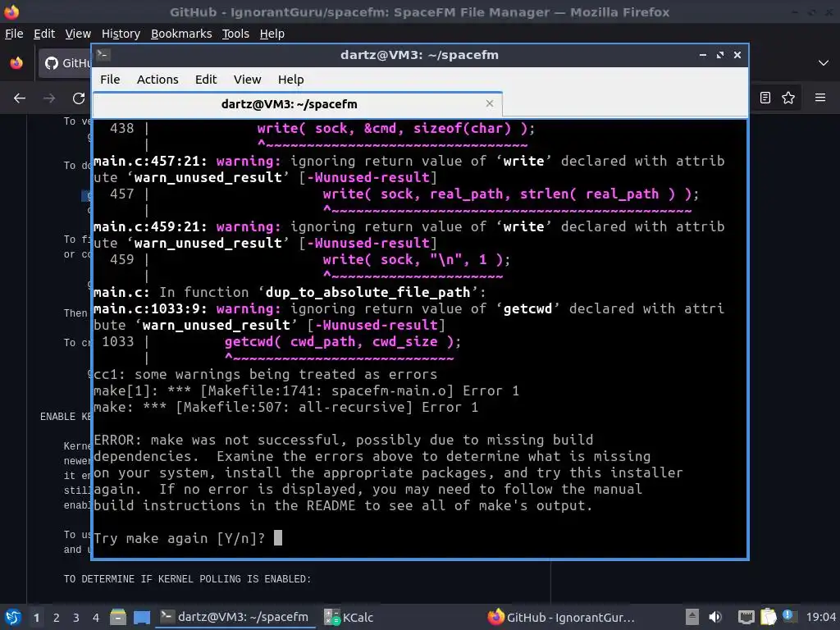Viewport: 840px width, 630px height.
Task: Click the update notifier tray icon
Action: (787, 615)
